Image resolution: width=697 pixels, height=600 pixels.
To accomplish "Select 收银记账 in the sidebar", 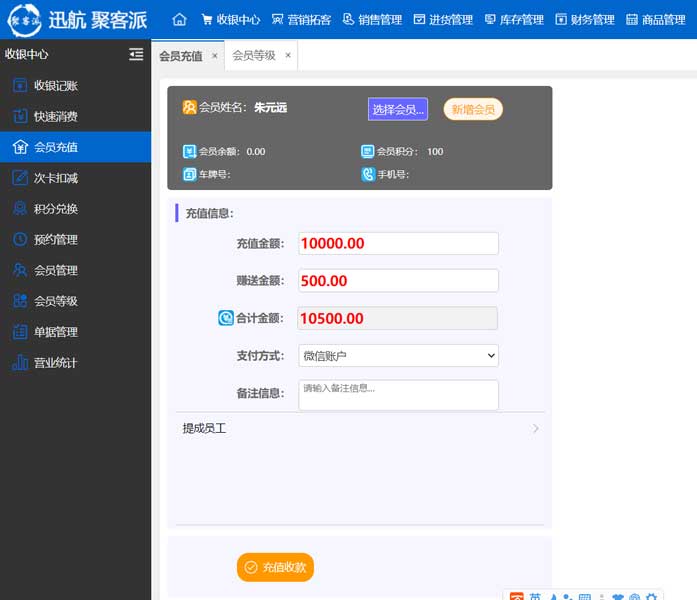I will 76,85.
